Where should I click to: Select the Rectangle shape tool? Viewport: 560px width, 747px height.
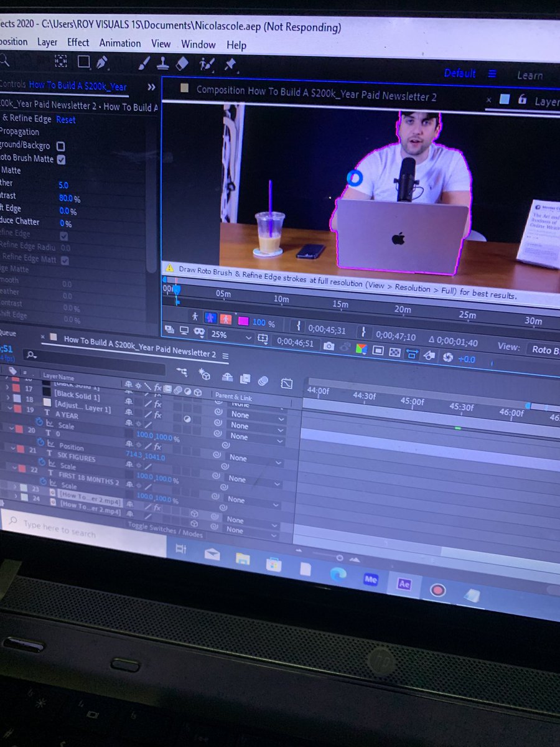pyautogui.click(x=83, y=62)
